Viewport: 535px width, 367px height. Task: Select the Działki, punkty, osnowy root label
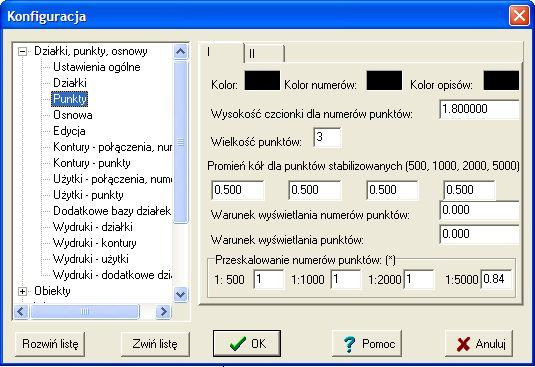pyautogui.click(x=91, y=51)
